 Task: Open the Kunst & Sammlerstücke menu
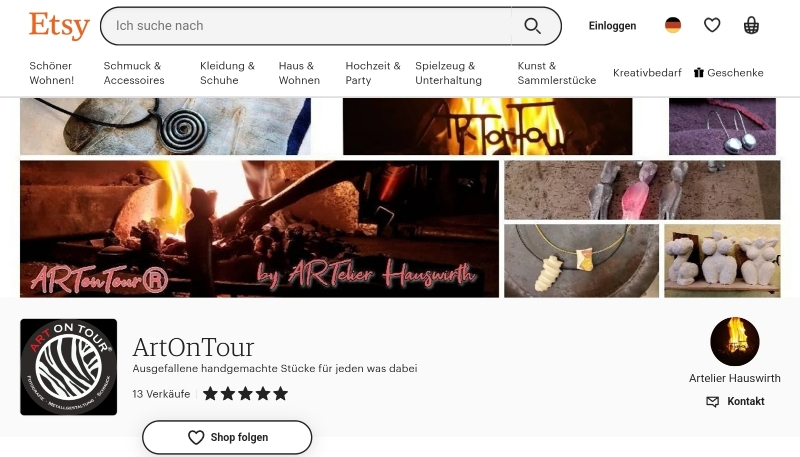pyautogui.click(x=557, y=73)
